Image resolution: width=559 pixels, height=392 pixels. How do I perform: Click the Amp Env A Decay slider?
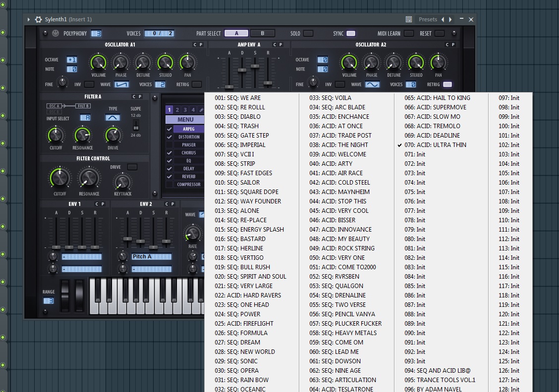point(242,70)
